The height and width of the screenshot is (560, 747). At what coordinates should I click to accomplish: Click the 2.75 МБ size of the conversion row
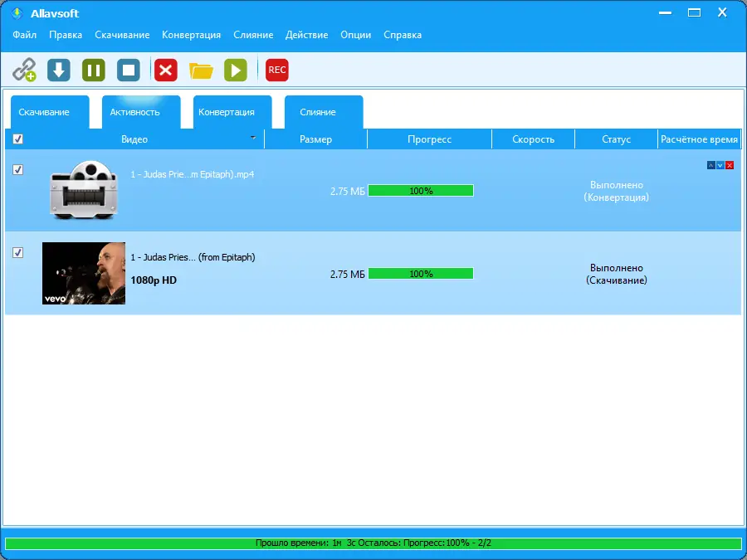coord(347,192)
